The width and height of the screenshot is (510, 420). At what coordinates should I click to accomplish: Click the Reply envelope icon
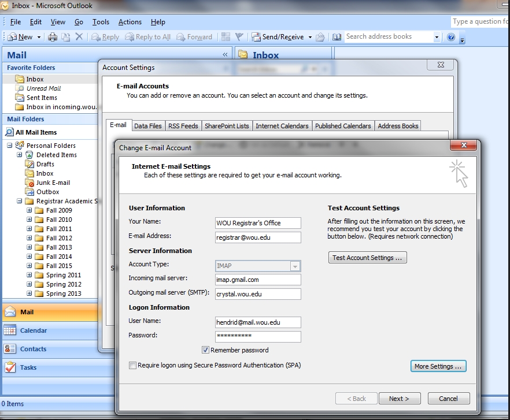pyautogui.click(x=95, y=37)
